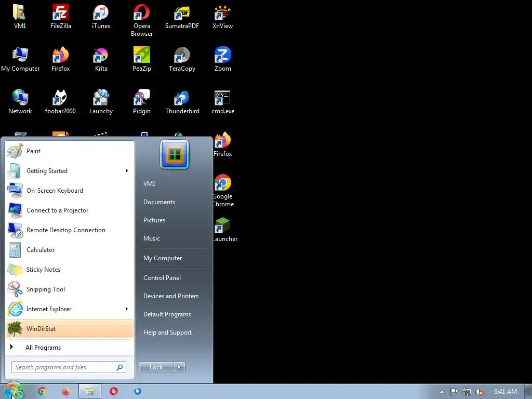Open My Computer in Start menu
This screenshot has height=399, width=532.
point(163,258)
